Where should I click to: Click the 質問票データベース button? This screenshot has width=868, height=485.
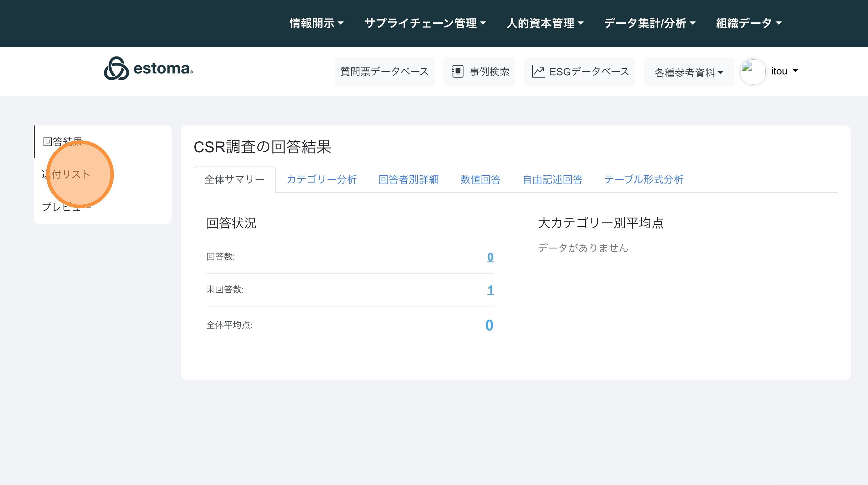coord(384,71)
